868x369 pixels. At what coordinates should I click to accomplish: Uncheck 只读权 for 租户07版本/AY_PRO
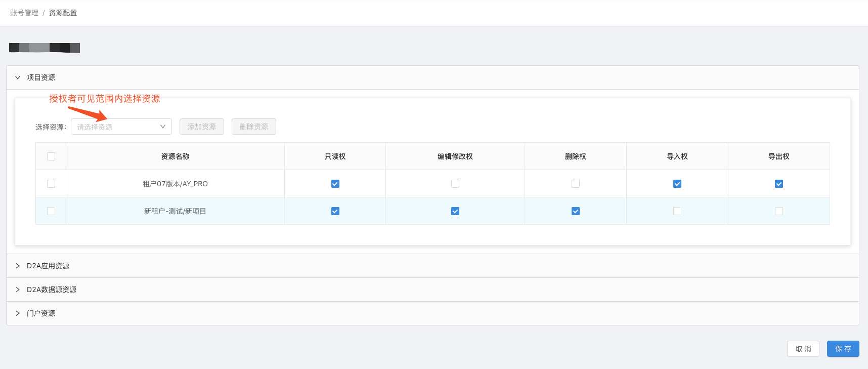(335, 184)
